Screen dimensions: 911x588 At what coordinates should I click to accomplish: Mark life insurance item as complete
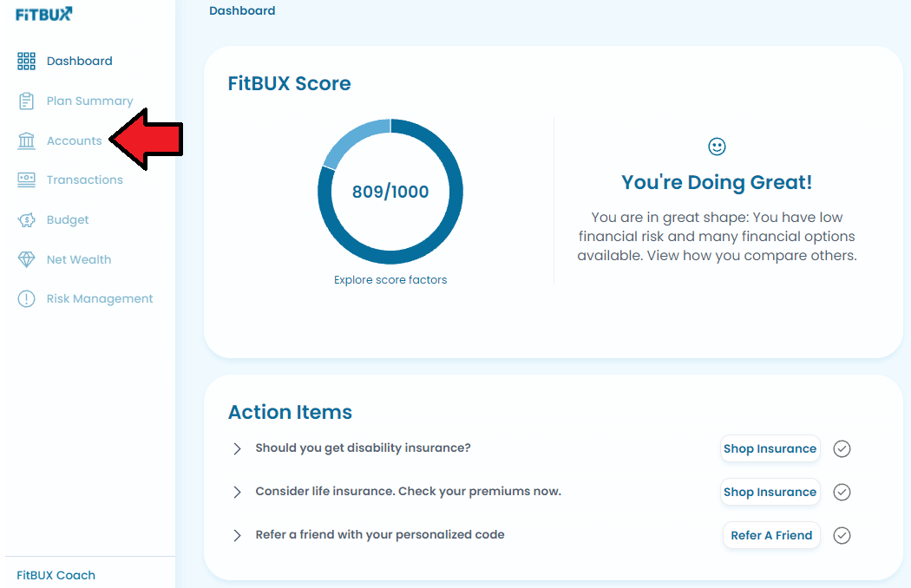(842, 492)
